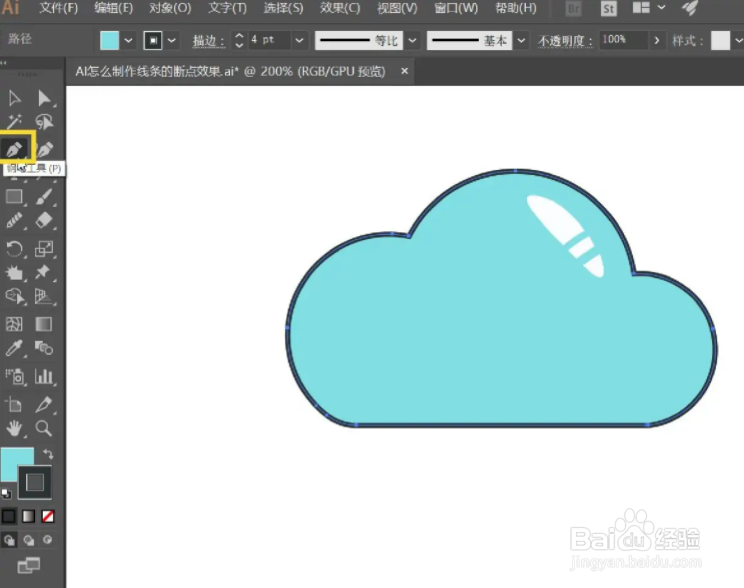Viewport: 744px width, 588px height.
Task: Select the Symbol Sprayer tool
Action: (x=14, y=376)
